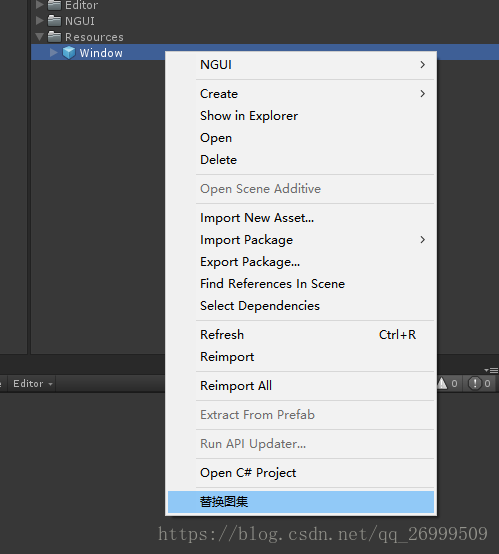Choose Export Package...

pos(301,262)
